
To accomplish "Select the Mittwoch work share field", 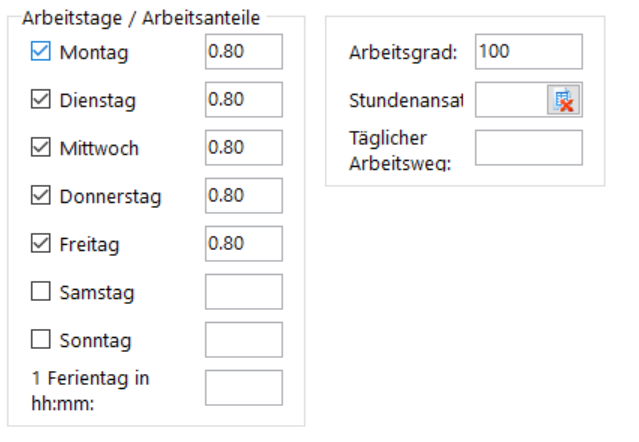I will click(243, 148).
